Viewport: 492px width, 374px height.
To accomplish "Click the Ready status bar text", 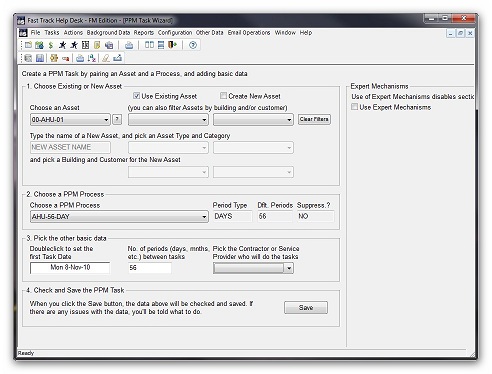I will (x=26, y=353).
